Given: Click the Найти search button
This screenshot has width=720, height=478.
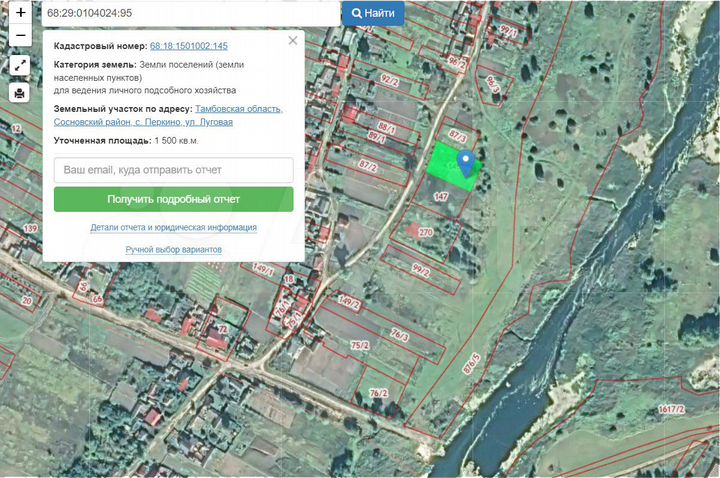Looking at the screenshot, I should coord(373,13).
